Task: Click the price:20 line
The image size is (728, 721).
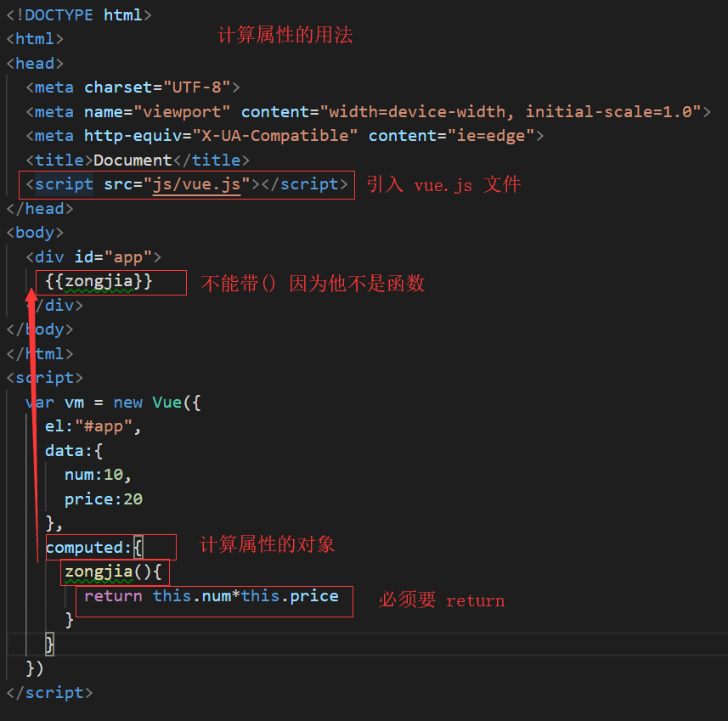Action: coord(103,499)
